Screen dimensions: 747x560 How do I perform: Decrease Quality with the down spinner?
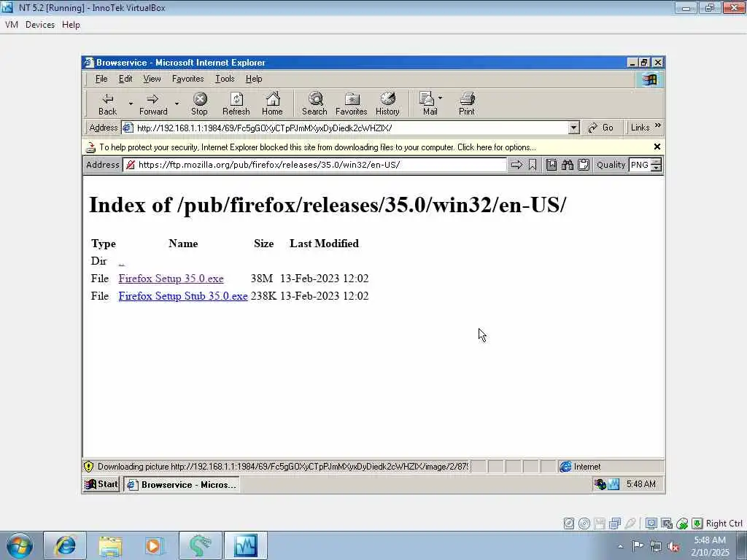(657, 168)
